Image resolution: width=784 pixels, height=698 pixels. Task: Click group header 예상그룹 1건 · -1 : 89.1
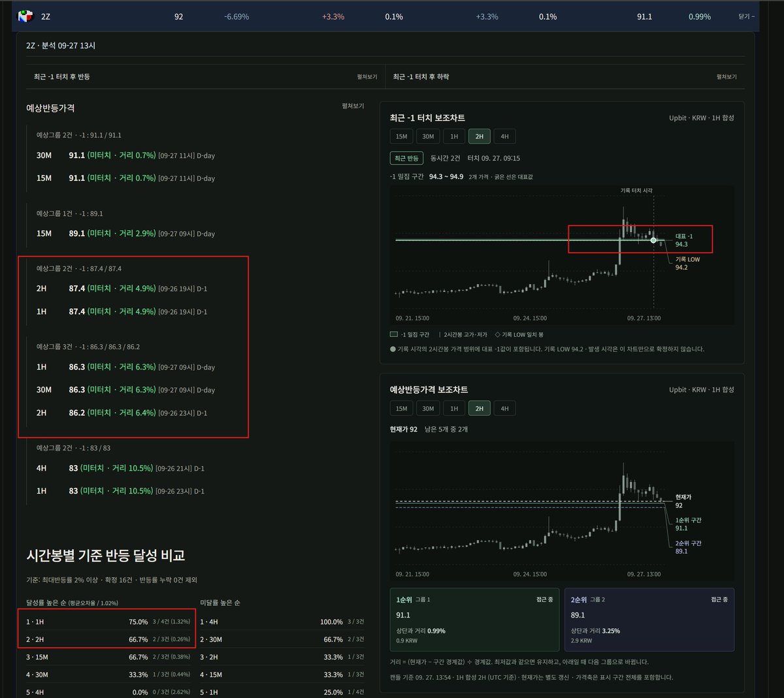70,214
